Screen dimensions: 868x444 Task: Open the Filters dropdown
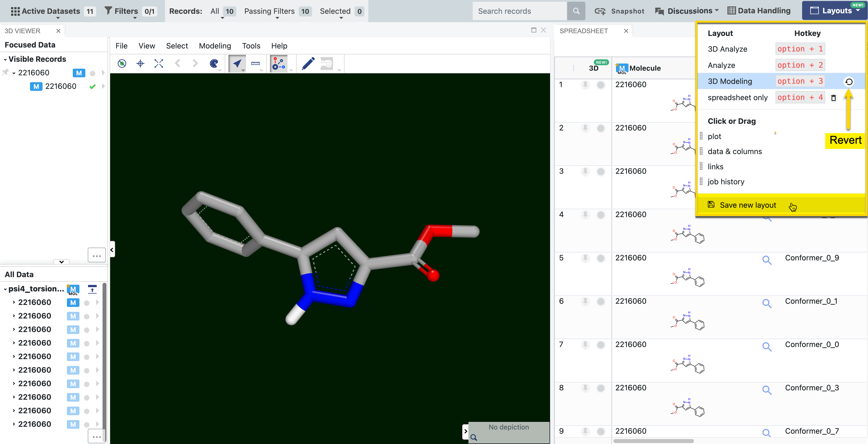(x=131, y=11)
